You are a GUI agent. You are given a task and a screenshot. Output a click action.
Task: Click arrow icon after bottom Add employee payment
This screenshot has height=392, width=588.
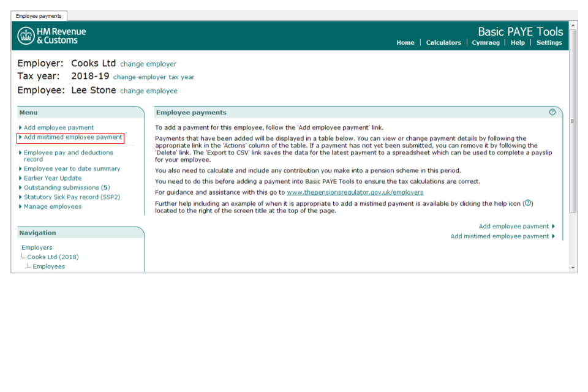pos(554,227)
